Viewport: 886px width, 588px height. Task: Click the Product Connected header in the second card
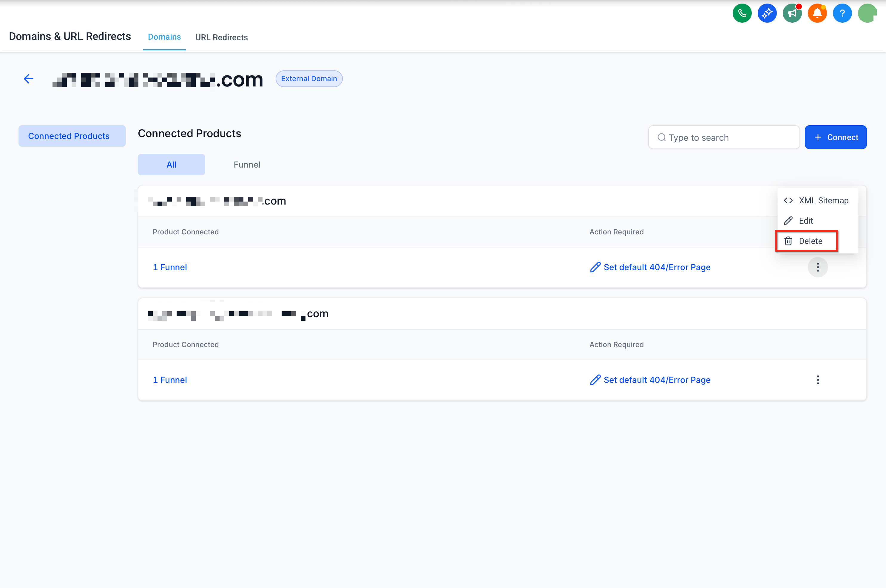pos(186,345)
